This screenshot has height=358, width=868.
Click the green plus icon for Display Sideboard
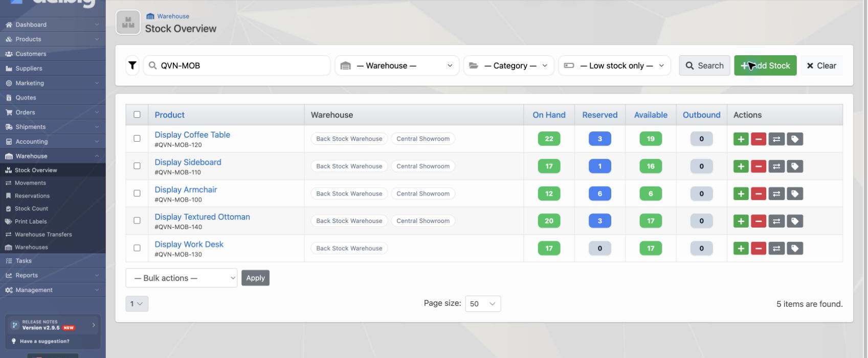[x=741, y=166]
